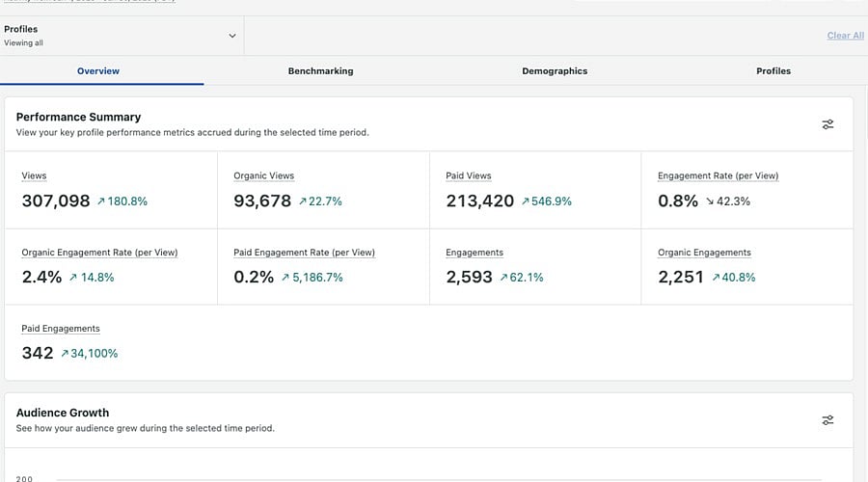Open Audience Growth filter settings icon
868x482 pixels.
click(x=827, y=420)
